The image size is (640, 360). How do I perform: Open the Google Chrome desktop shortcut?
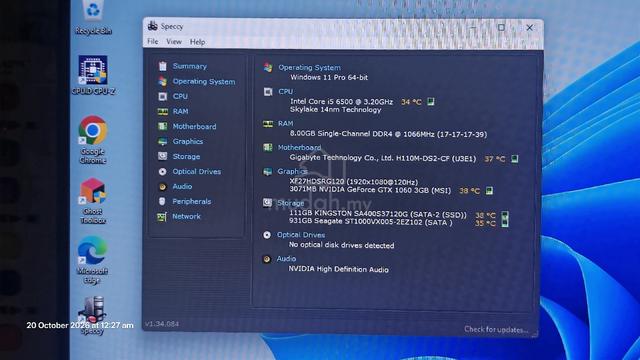pyautogui.click(x=93, y=140)
